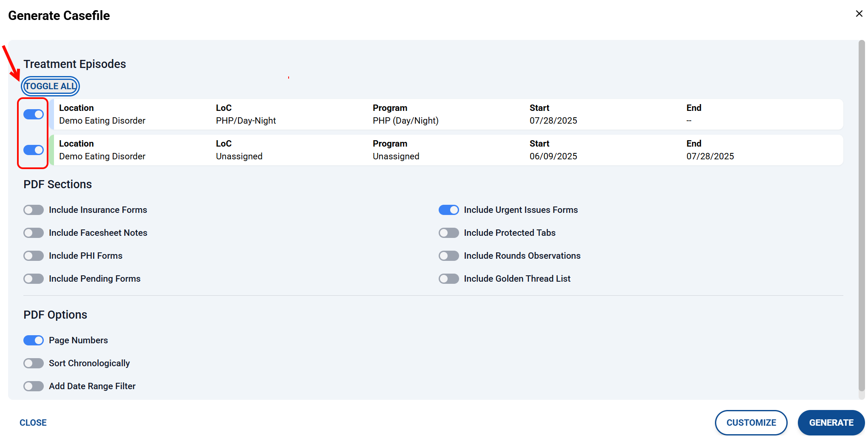Enable Sort Chronologically option
Screen dimensions: 868x441
pyautogui.click(x=34, y=363)
